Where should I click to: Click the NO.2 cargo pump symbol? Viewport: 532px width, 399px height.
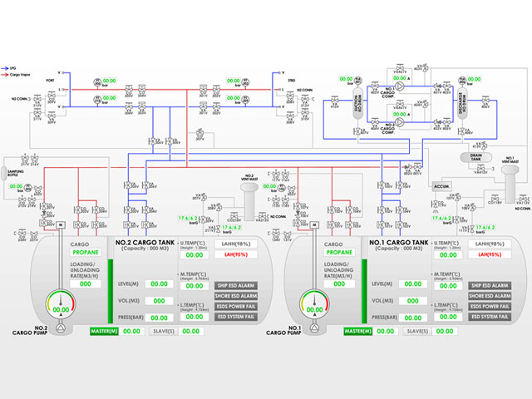pyautogui.click(x=61, y=328)
